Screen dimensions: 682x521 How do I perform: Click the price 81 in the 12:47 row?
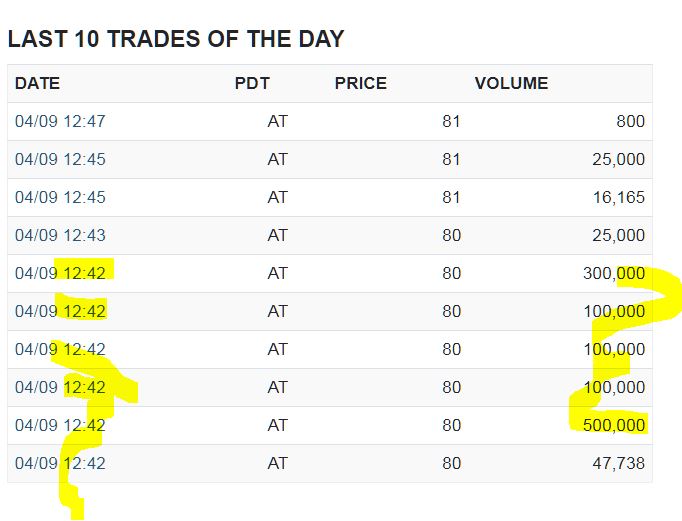pos(451,122)
